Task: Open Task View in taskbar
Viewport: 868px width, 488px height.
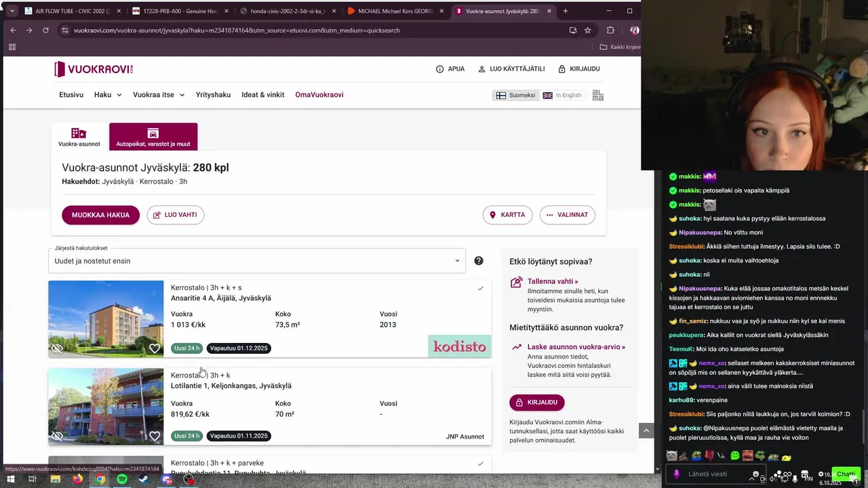Action: tap(32, 479)
